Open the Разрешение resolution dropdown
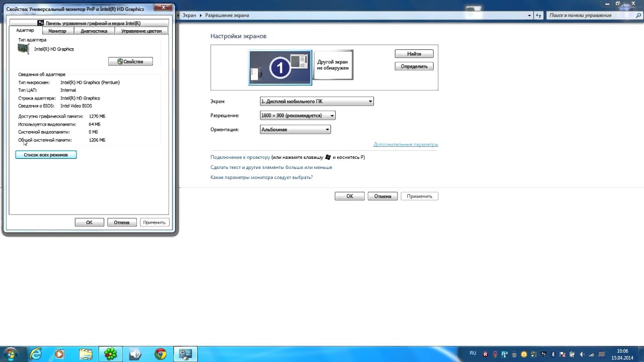 pyautogui.click(x=297, y=116)
